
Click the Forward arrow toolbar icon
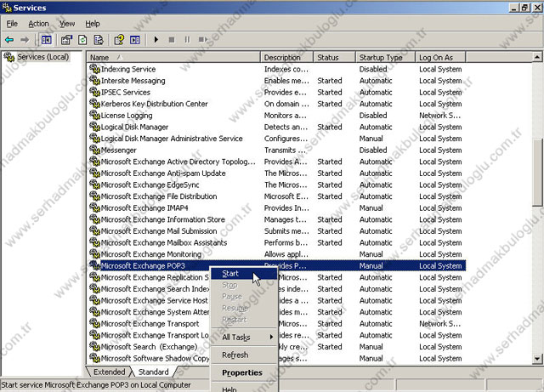25,40
